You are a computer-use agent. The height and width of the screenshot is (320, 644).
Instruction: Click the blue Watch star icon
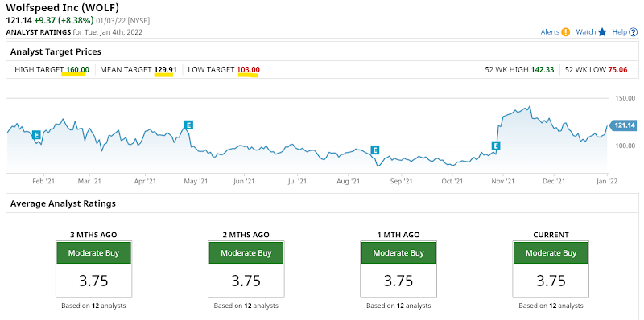(602, 32)
